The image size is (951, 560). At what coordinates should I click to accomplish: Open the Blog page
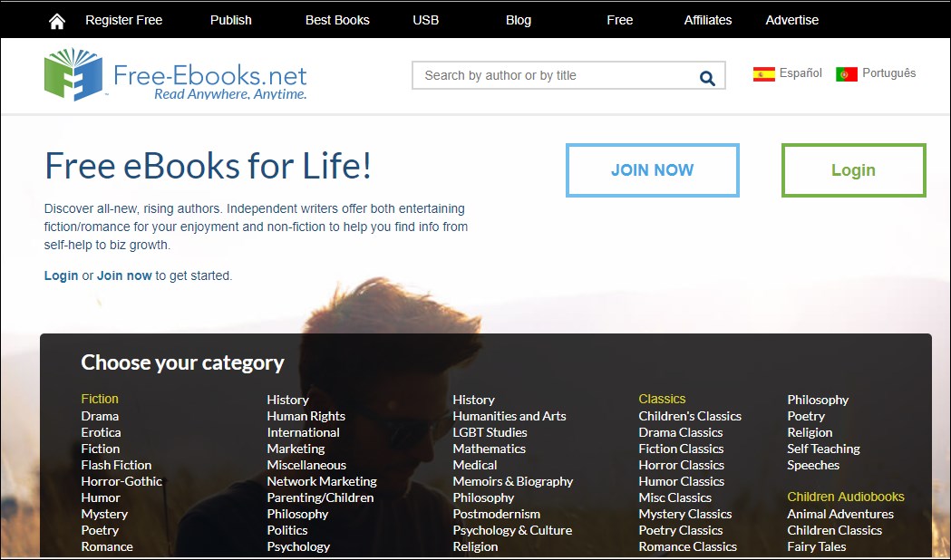pos(519,20)
